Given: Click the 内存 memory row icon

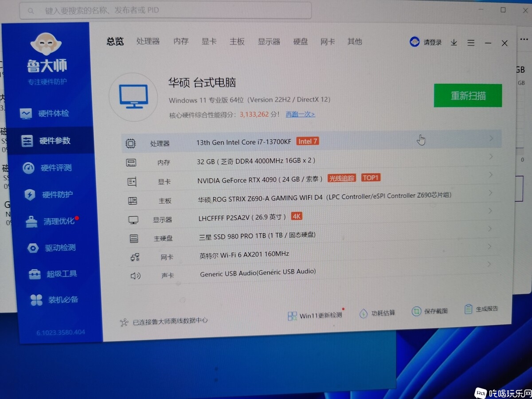Looking at the screenshot, I should [x=131, y=163].
